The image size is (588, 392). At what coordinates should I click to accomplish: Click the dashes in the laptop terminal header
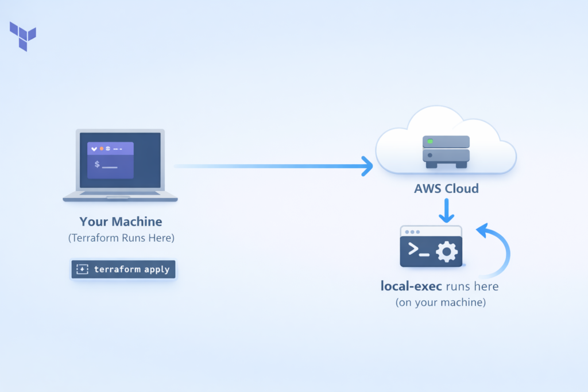click(x=118, y=148)
